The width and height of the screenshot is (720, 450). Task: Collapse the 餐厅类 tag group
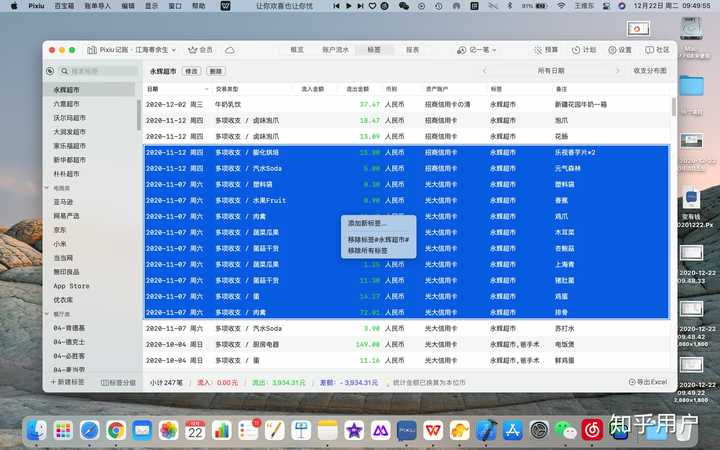tap(46, 314)
